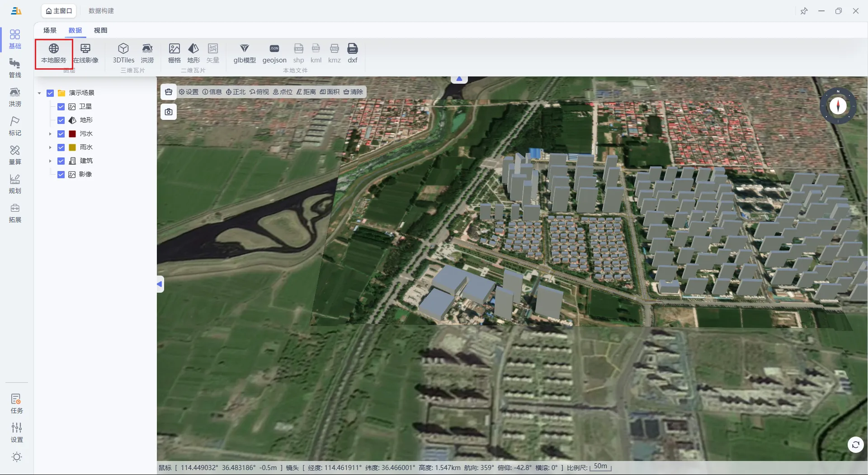This screenshot has width=868, height=475.
Task: Click the compass to reset orientation
Action: point(838,106)
